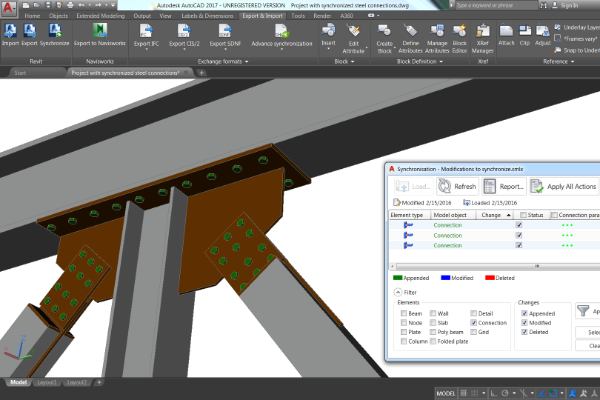Open the Layout1 tab
Screen dimensions: 600x400
tap(47, 382)
